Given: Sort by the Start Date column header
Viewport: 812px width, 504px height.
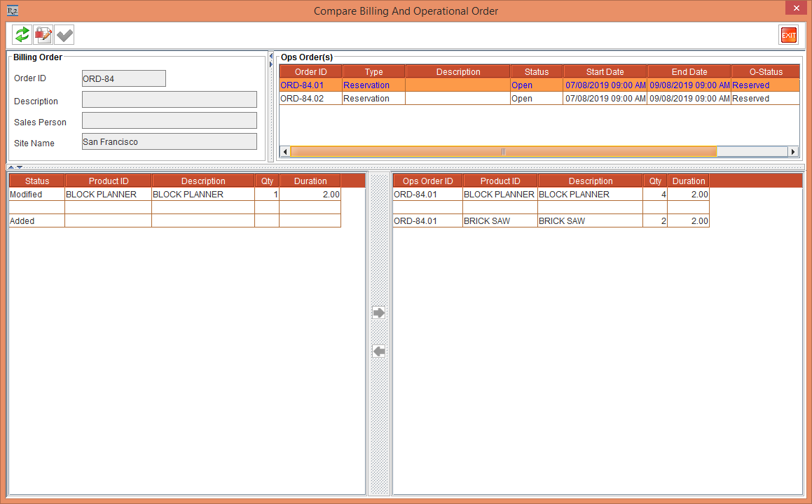Looking at the screenshot, I should 604,71.
